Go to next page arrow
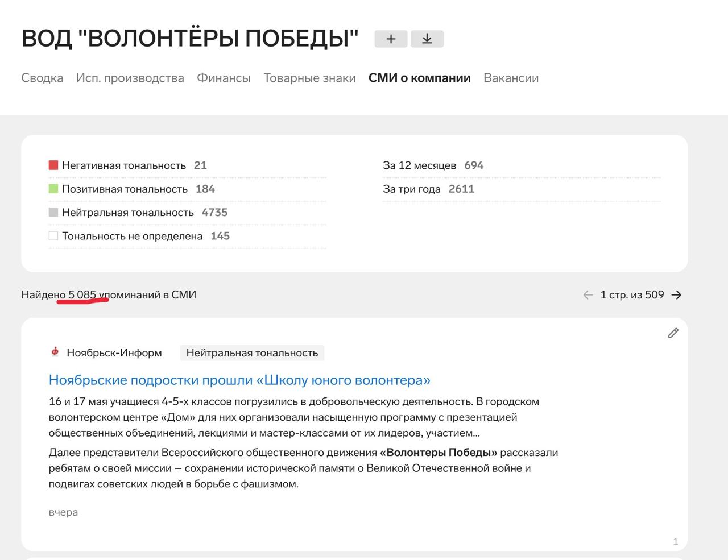This screenshot has height=560, width=728. pos(676,295)
